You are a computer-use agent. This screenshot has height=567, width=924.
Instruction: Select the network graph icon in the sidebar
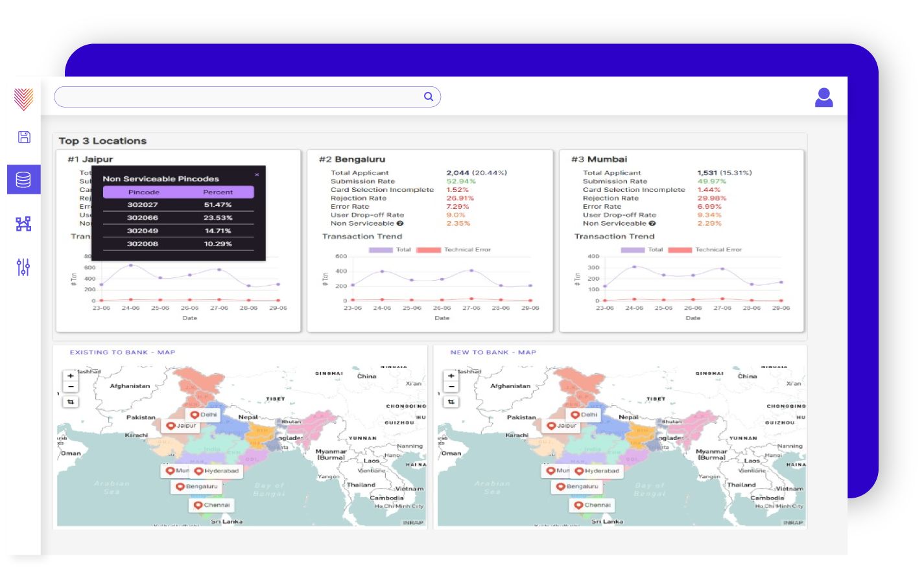coord(23,223)
